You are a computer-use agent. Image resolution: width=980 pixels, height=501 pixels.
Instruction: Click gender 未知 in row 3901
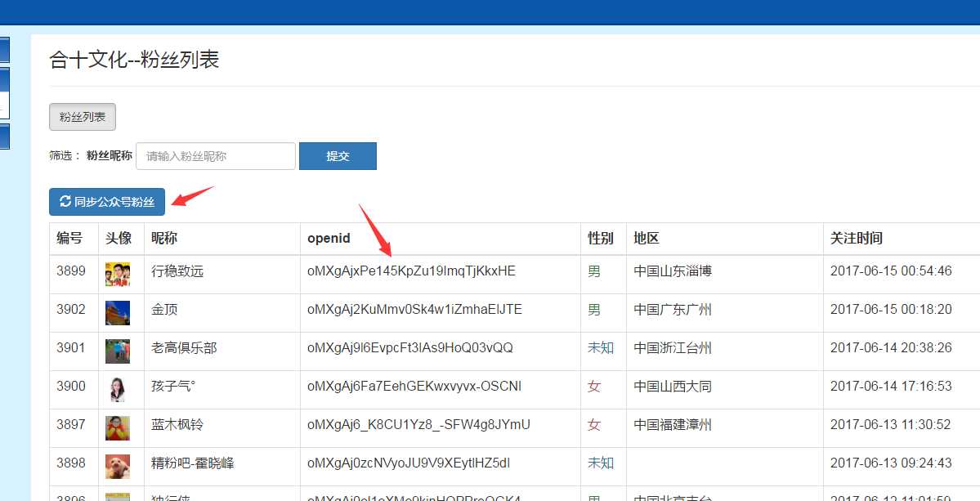[x=601, y=348]
